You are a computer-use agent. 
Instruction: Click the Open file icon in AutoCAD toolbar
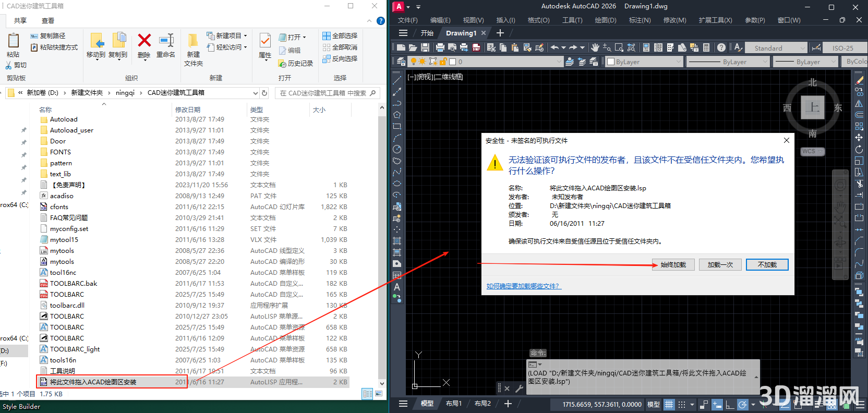(413, 47)
